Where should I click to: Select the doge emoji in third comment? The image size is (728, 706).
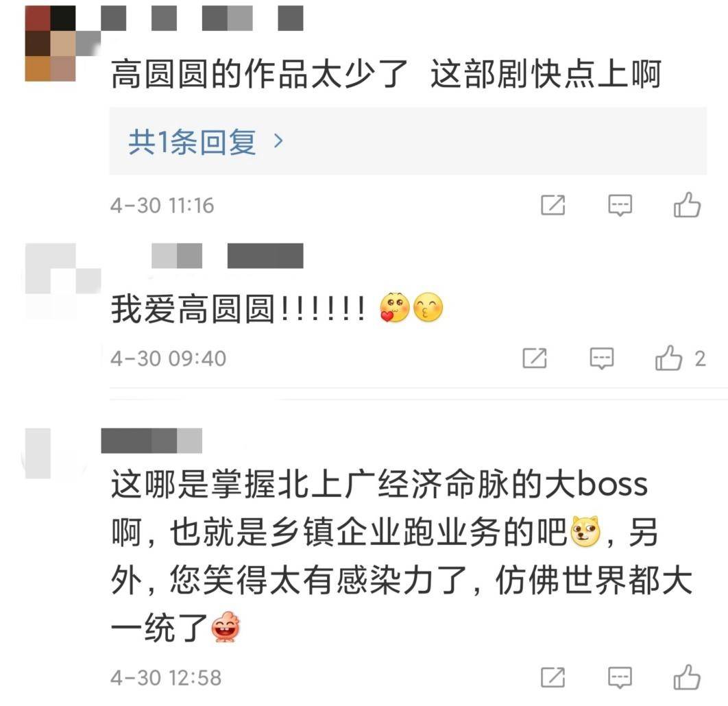click(586, 531)
